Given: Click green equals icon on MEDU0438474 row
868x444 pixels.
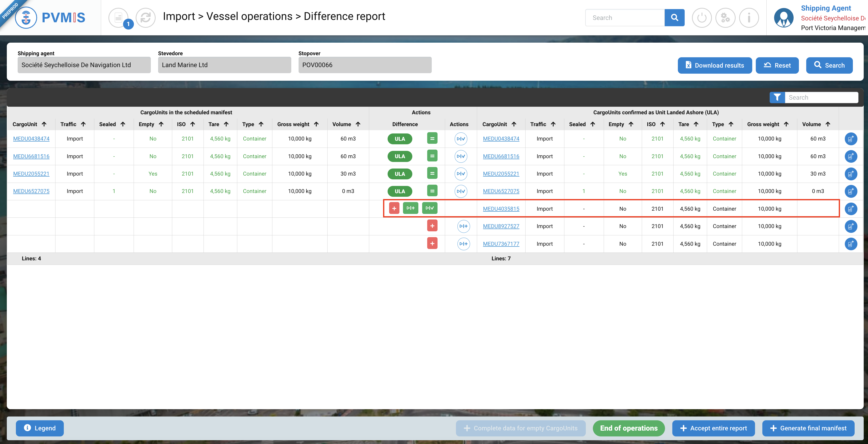Looking at the screenshot, I should coord(432,138).
